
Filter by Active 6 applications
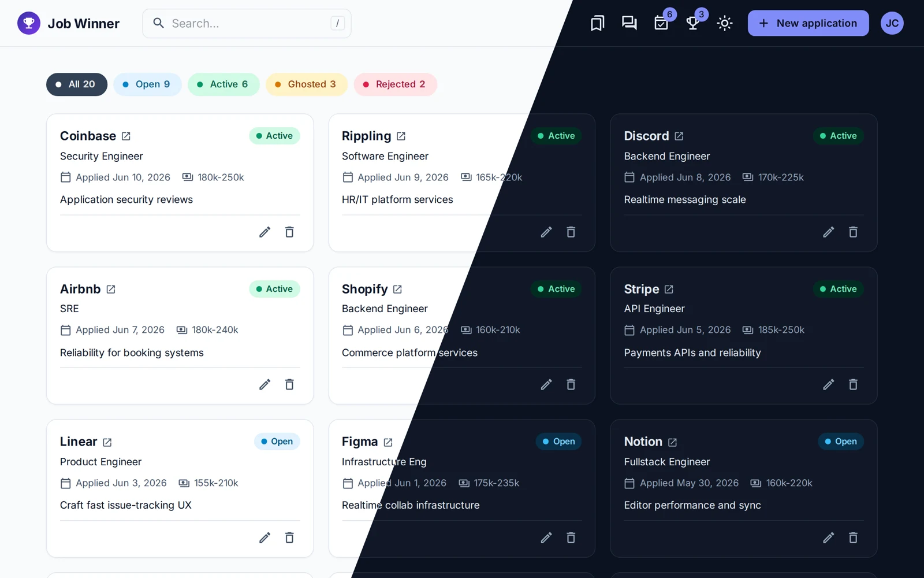[x=223, y=84]
